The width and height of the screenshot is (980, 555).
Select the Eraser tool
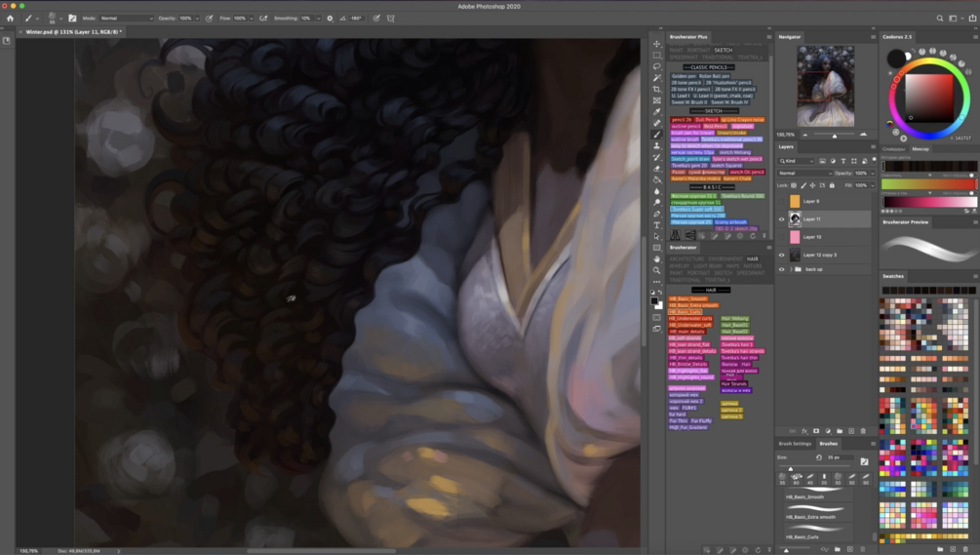pos(657,168)
